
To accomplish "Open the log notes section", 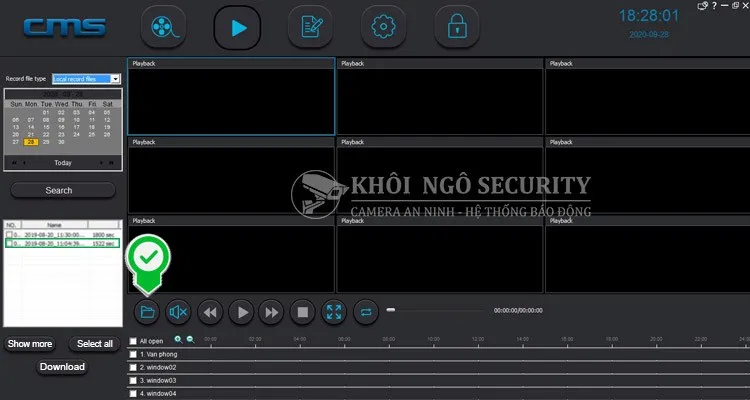I will point(310,27).
